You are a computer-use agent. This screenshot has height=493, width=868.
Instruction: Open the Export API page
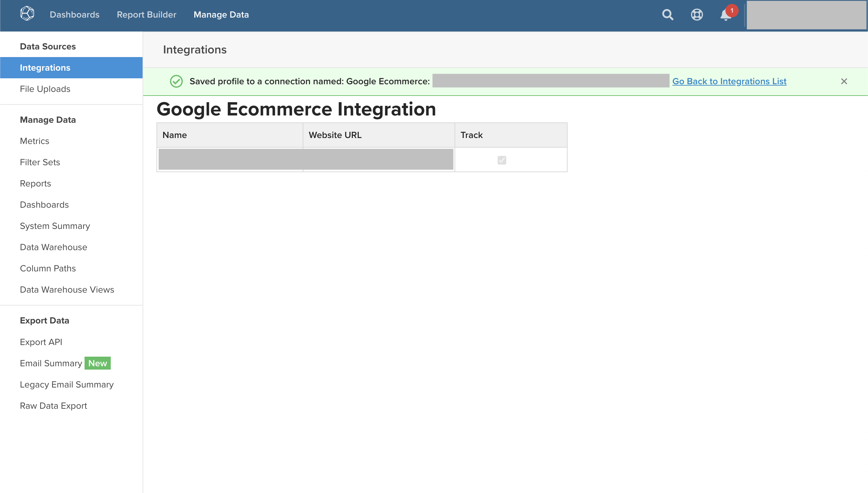point(41,342)
